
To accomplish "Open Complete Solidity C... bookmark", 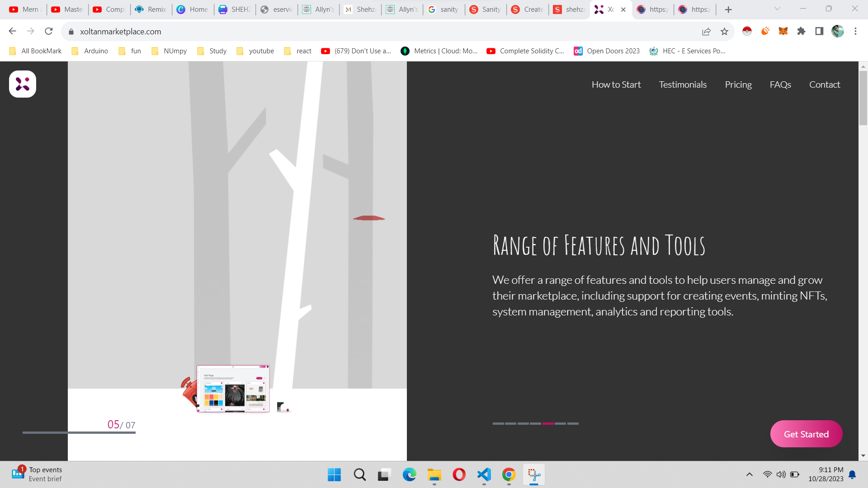I will [525, 51].
